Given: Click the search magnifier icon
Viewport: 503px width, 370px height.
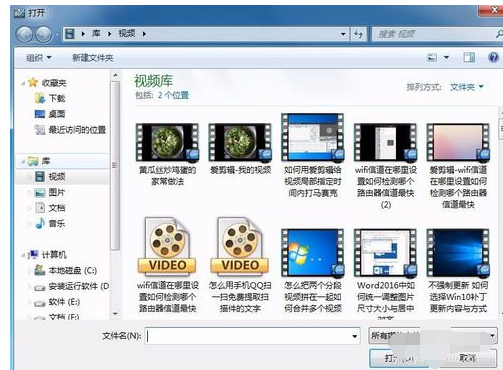Looking at the screenshot, I should coord(499,34).
